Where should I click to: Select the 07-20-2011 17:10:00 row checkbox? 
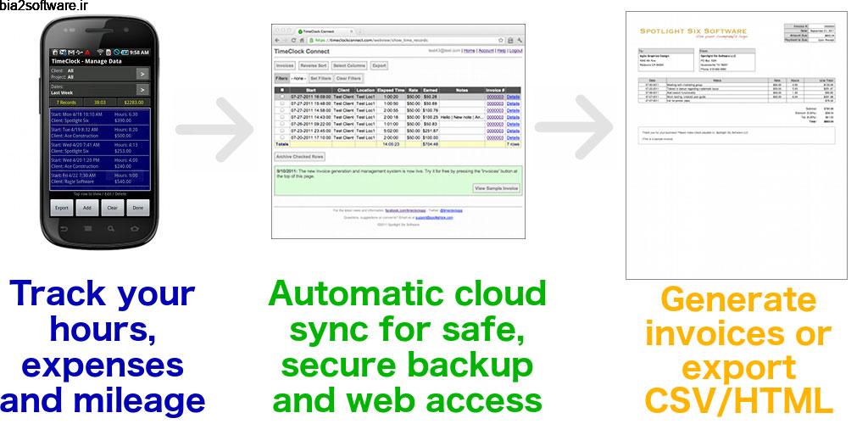tap(282, 138)
